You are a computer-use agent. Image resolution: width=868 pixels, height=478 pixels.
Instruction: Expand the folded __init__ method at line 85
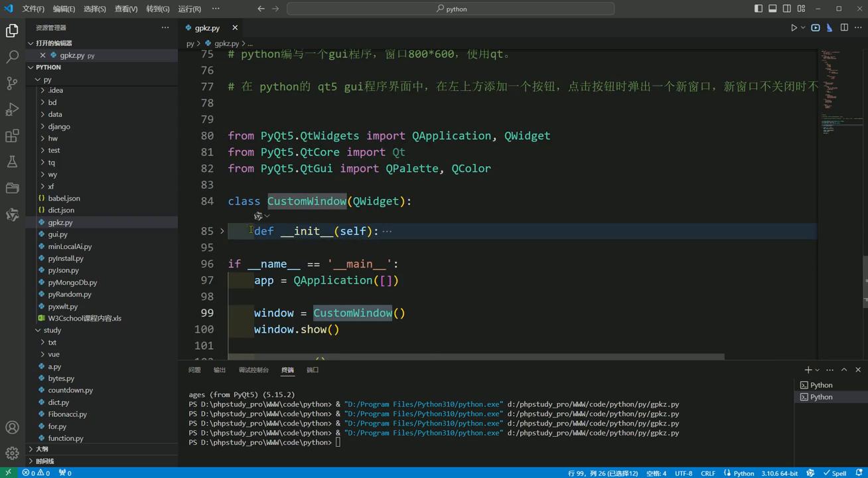pos(222,231)
